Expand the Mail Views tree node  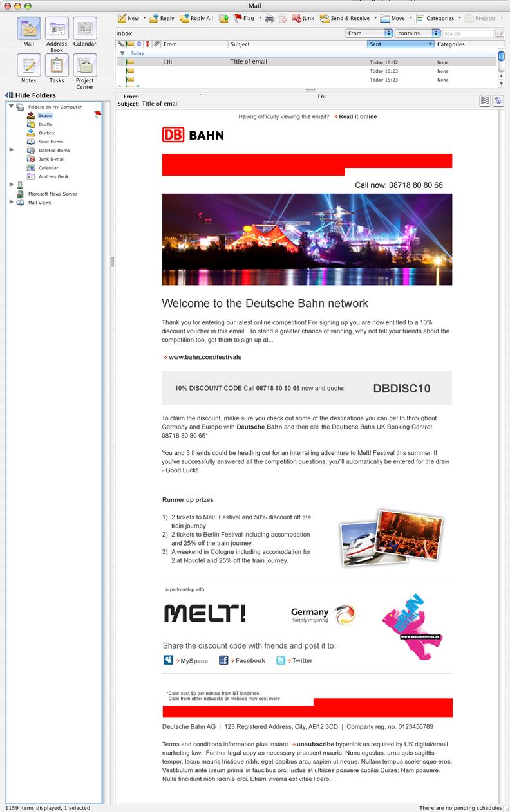11,202
